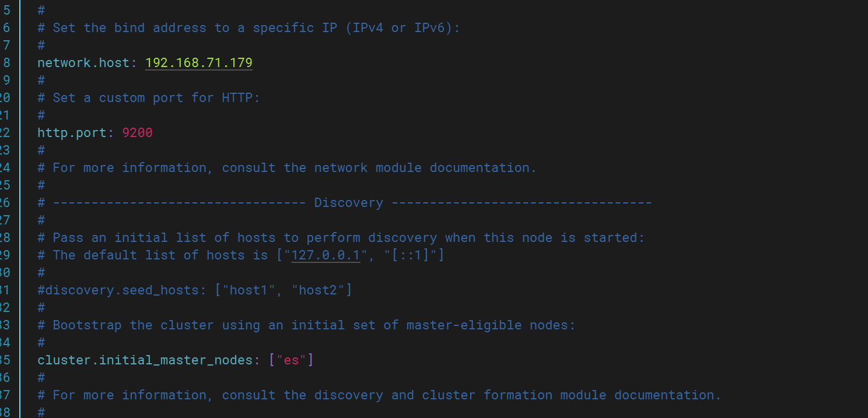Click the IP address 192.168.71.179
Screen dimensions: 868x418
(x=199, y=62)
